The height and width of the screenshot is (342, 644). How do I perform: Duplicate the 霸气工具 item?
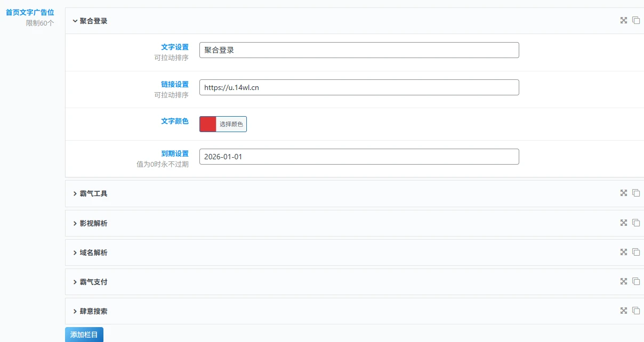[635, 193]
